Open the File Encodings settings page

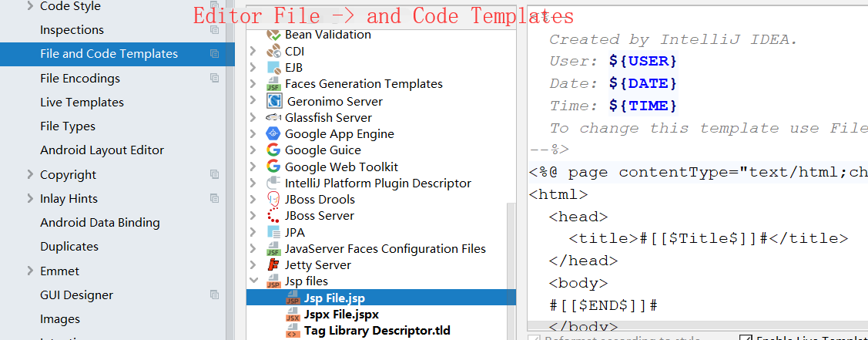[x=80, y=78]
